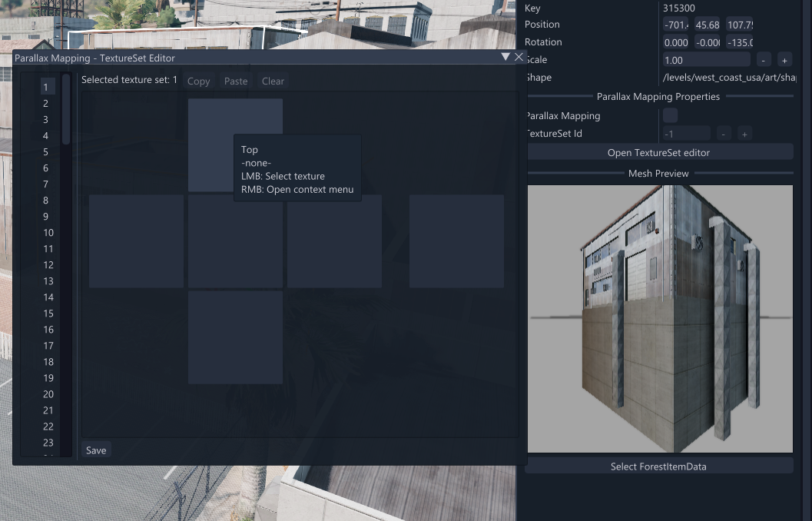Select the separate texture slot at far right
Image resolution: width=812 pixels, height=521 pixels.
[456, 241]
